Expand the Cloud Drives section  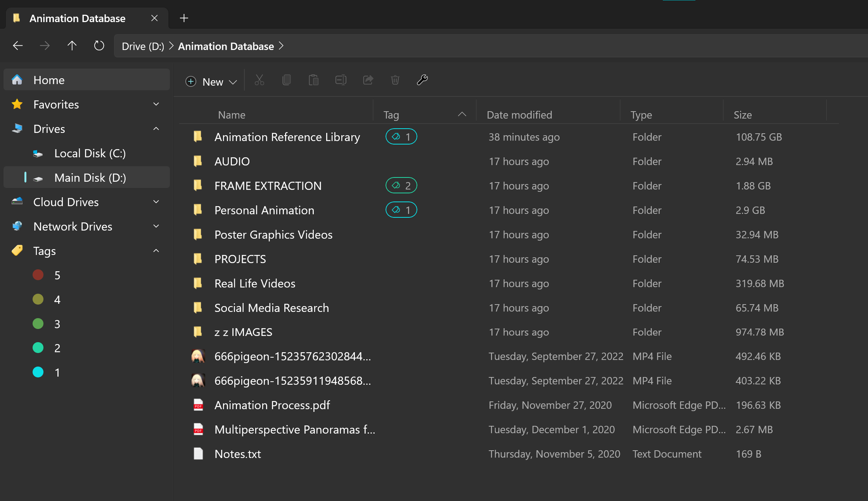[156, 202]
